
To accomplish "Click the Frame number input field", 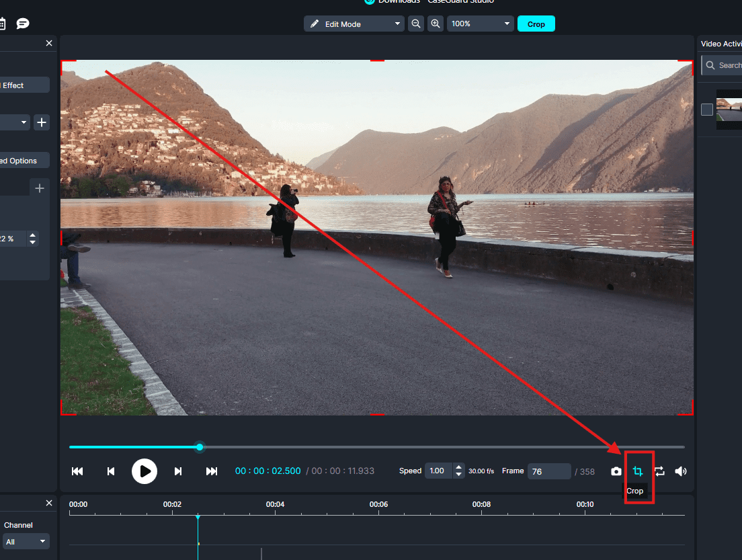I will (x=548, y=471).
